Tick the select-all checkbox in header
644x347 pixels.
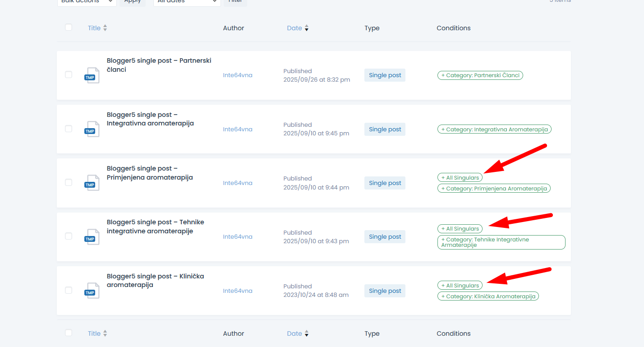click(x=69, y=28)
